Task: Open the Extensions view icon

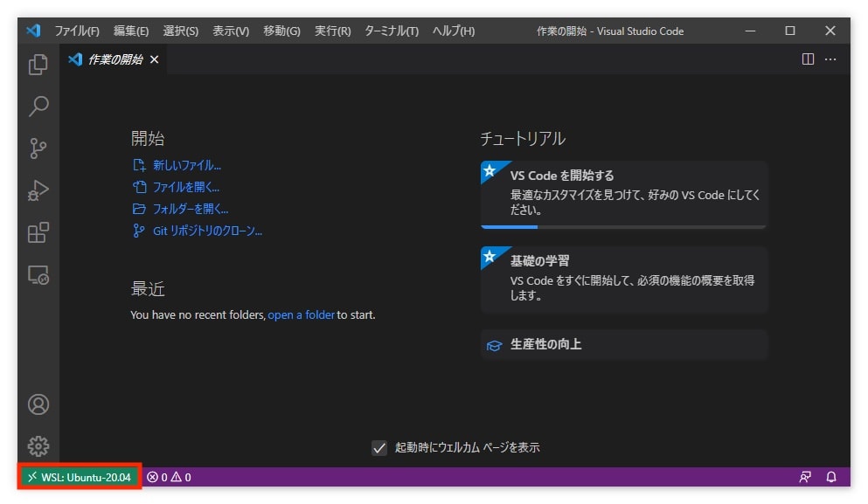Action: point(38,232)
